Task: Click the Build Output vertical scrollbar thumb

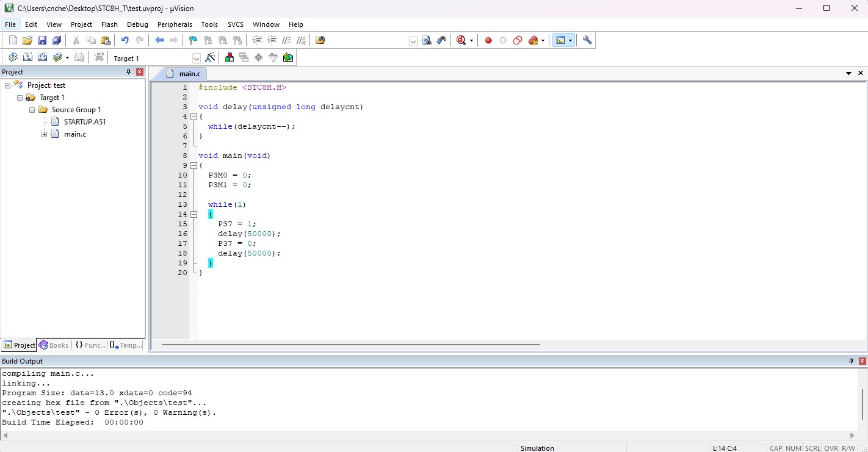Action: coord(862,404)
